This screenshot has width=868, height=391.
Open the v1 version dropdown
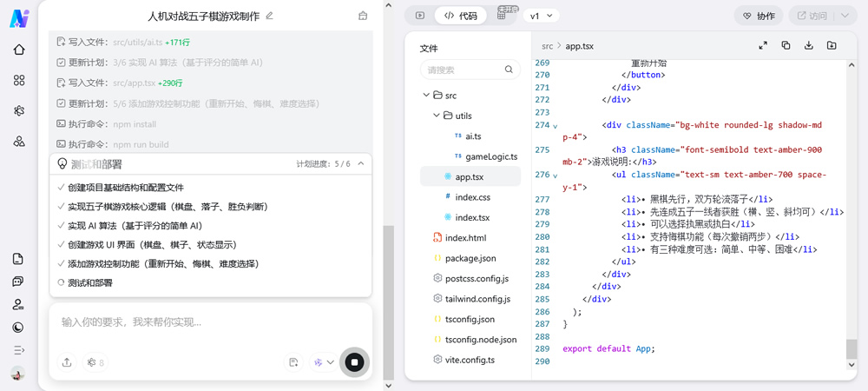543,16
